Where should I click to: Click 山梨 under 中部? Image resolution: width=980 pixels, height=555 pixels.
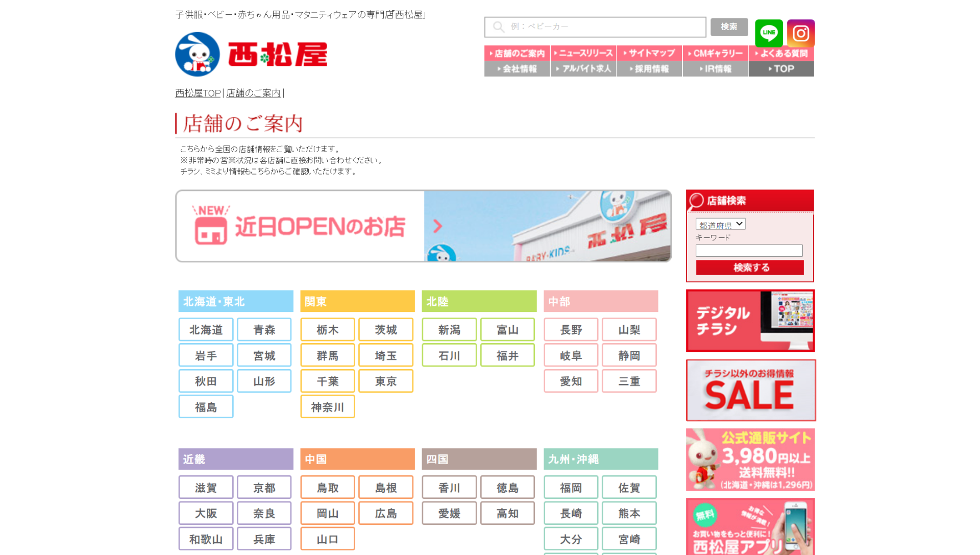(629, 330)
